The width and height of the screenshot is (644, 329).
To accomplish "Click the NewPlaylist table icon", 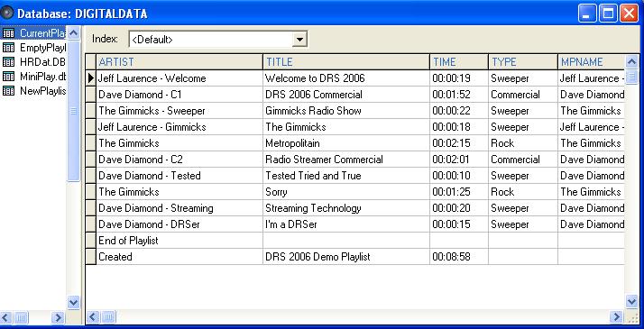I will [8, 91].
